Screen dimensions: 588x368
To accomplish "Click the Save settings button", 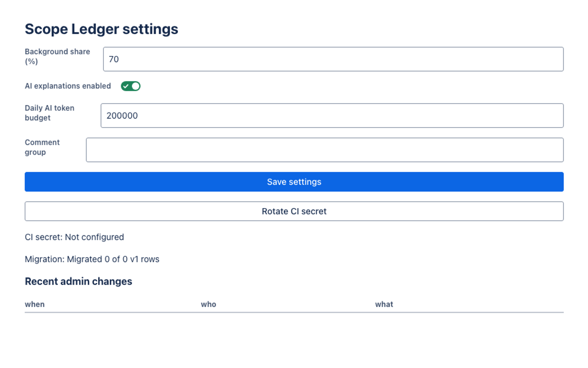I will (294, 182).
